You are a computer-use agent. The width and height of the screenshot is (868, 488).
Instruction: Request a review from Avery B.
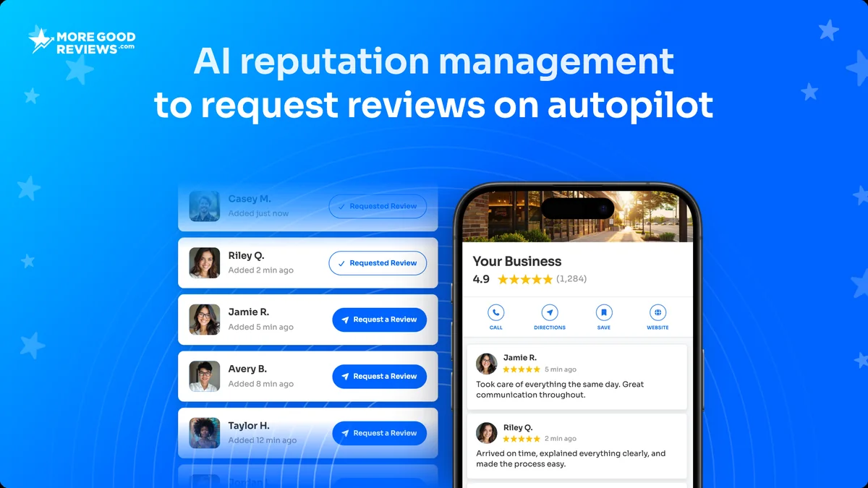click(380, 376)
